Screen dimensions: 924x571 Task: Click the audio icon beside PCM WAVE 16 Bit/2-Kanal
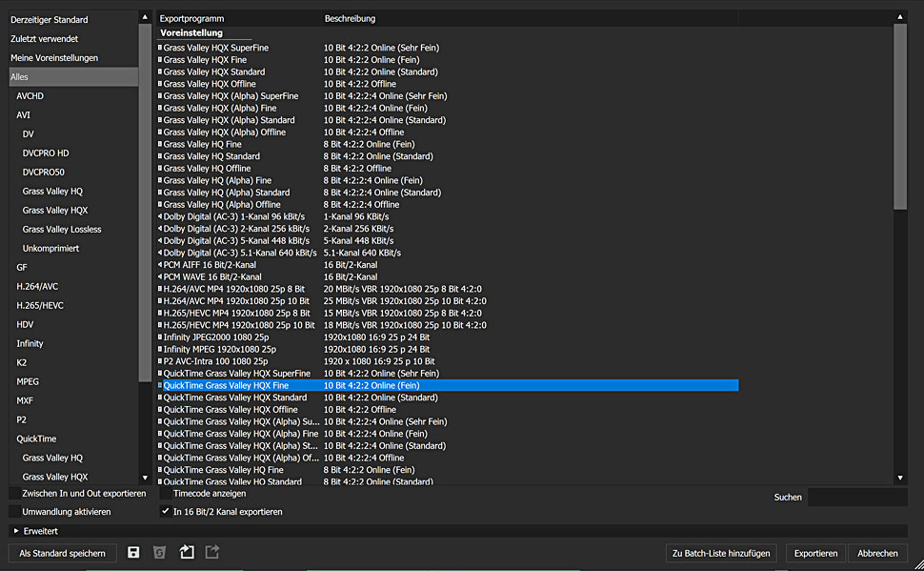[x=160, y=276]
